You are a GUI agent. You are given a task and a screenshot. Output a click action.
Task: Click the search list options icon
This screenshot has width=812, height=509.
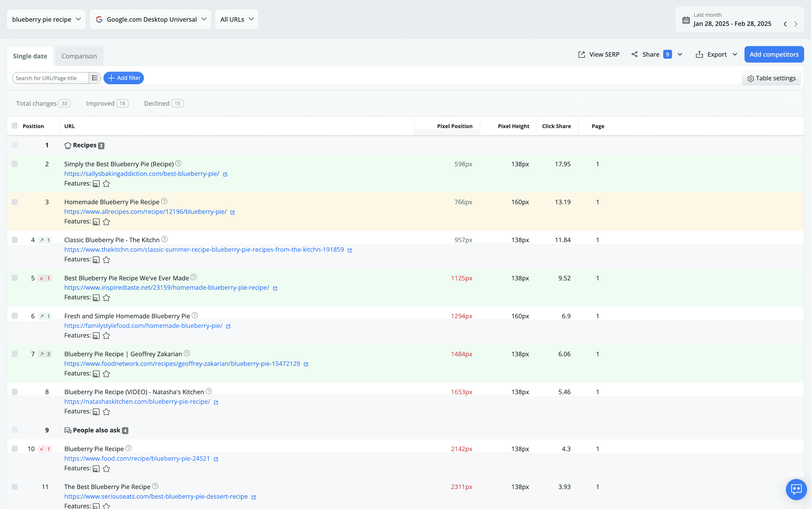[x=95, y=78]
